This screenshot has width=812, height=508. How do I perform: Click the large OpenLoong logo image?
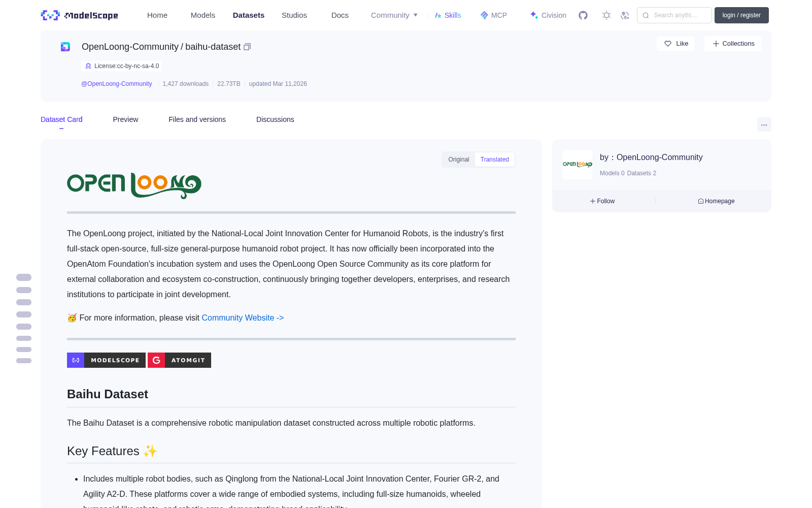coord(134,185)
